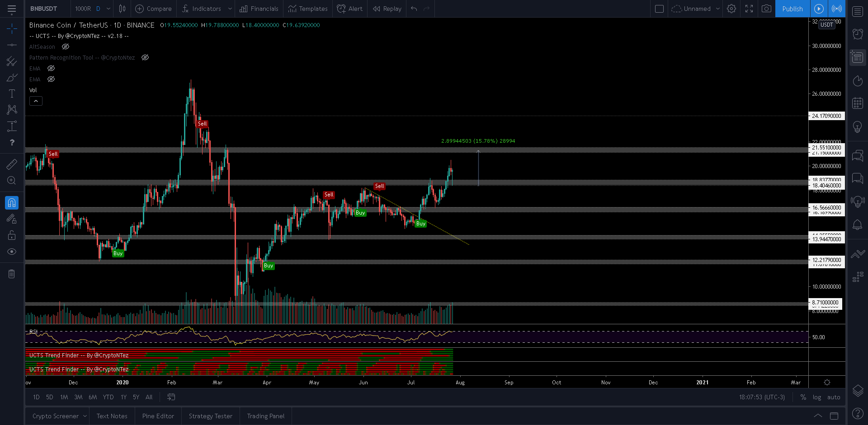
Task: Activate the zoom in tool
Action: [12, 181]
